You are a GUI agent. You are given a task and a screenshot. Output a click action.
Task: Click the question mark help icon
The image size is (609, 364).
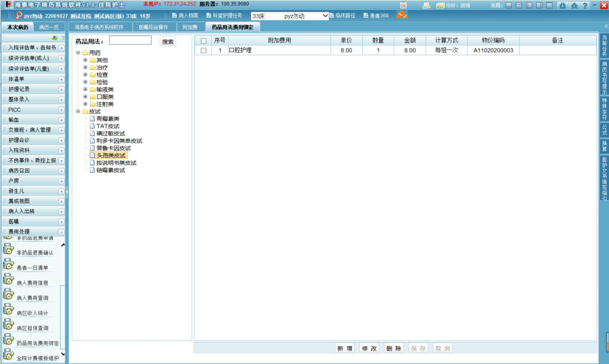point(585,6)
